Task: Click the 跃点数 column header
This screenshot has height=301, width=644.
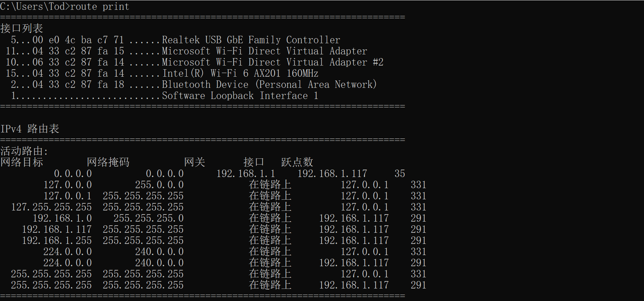Action: pos(297,162)
